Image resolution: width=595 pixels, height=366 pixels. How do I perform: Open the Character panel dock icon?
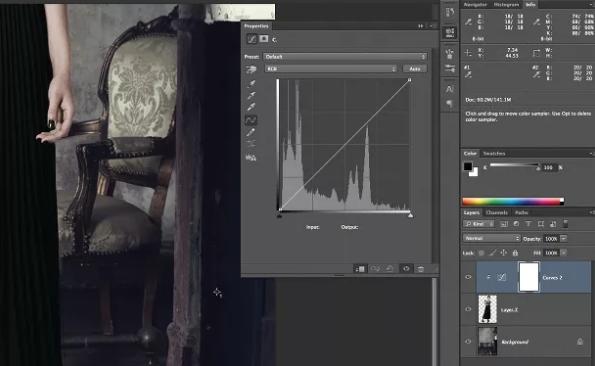pyautogui.click(x=450, y=90)
